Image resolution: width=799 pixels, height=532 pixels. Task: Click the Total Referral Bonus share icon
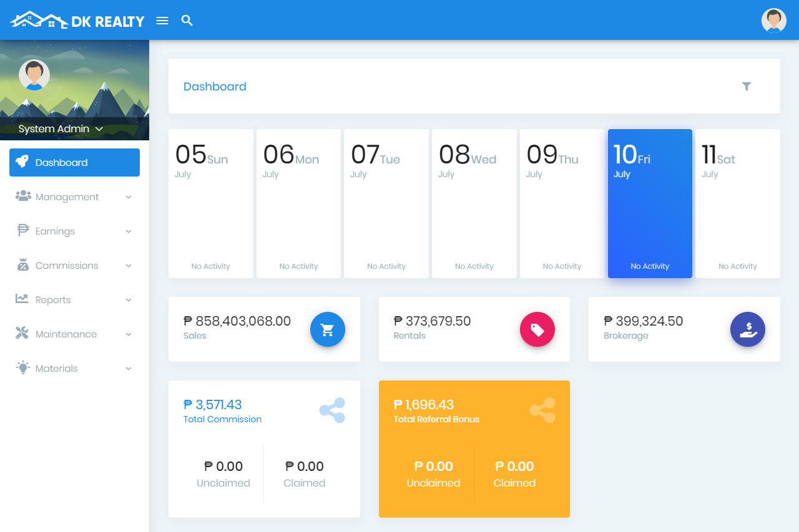pos(542,410)
